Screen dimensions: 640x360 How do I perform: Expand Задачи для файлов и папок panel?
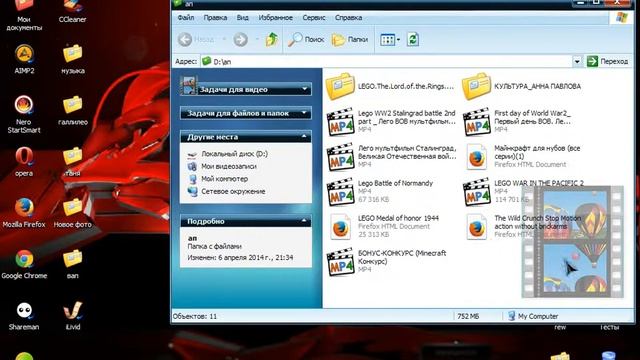pos(245,113)
